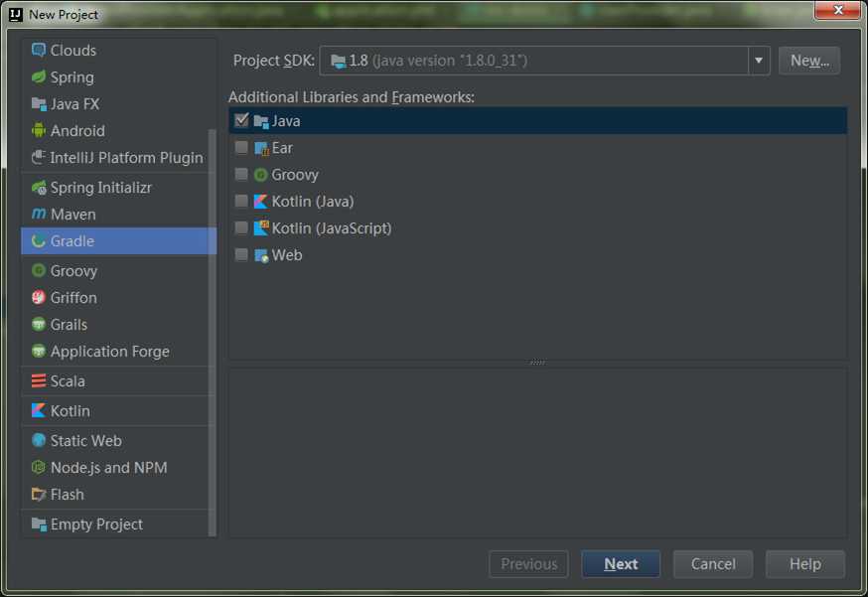Click the Kotlin icon in left list
The image size is (868, 597).
click(38, 411)
